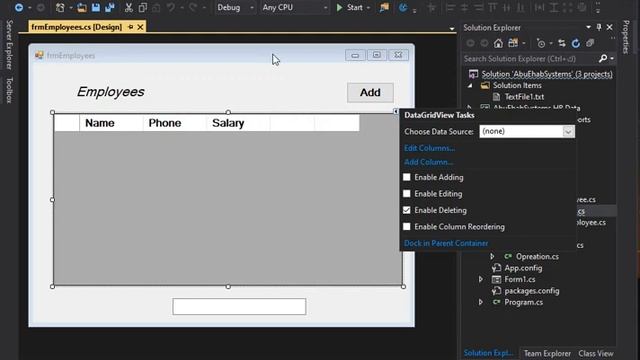
Task: Refresh Solution Explorer with blue refresh icon
Action: (576, 43)
